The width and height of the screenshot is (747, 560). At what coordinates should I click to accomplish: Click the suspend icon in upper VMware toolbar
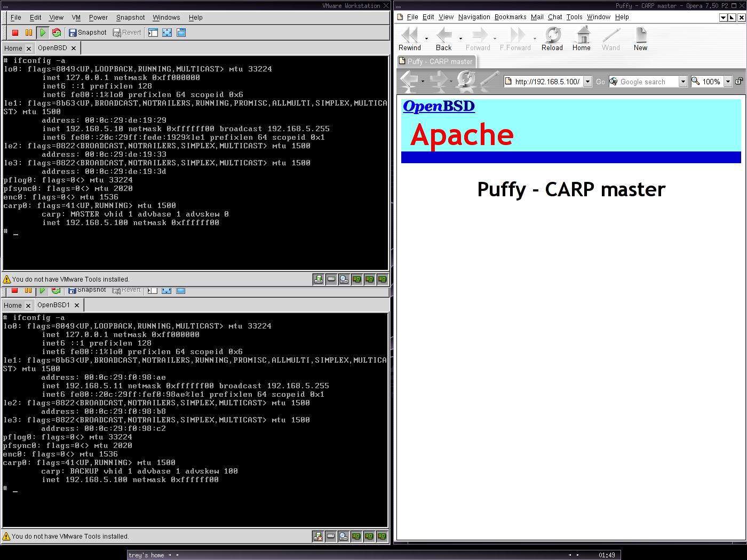[29, 33]
